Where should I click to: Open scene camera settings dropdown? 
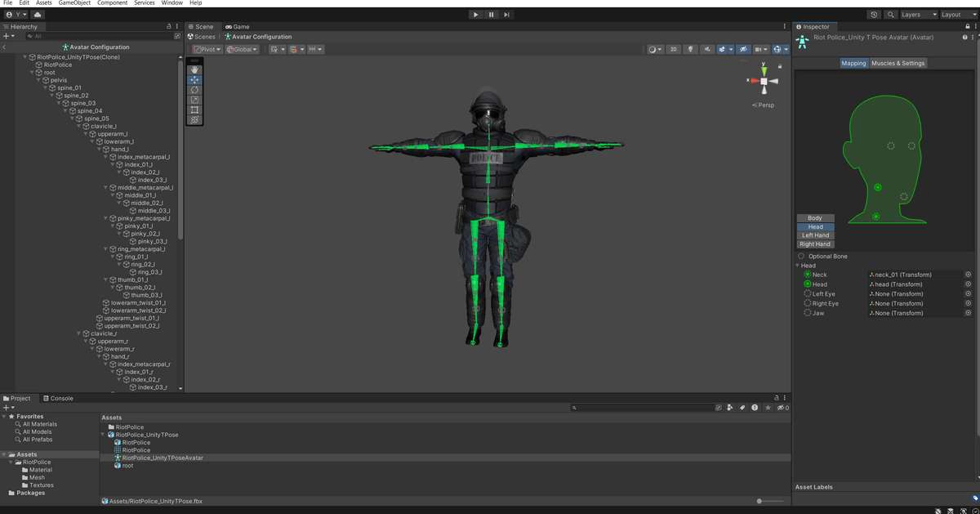(x=761, y=49)
